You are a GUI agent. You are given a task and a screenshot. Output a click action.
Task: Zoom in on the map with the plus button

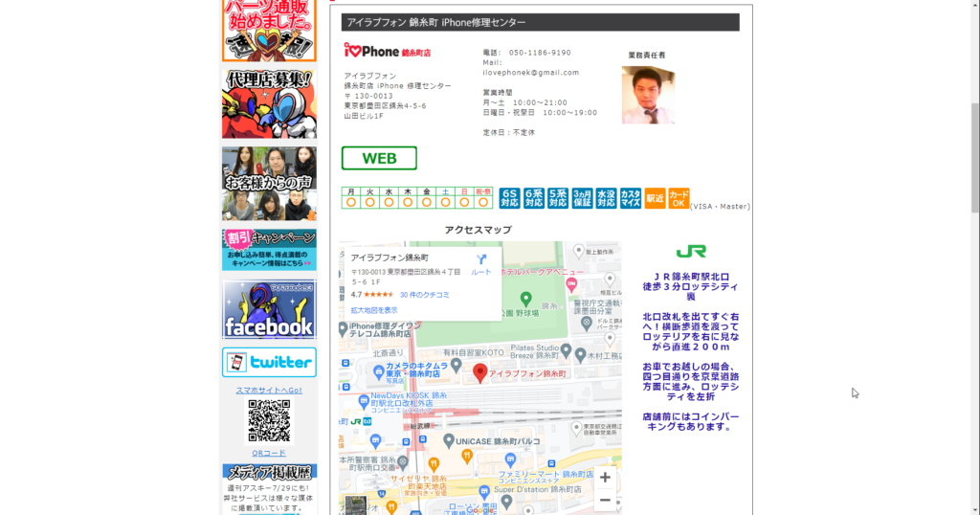605,478
